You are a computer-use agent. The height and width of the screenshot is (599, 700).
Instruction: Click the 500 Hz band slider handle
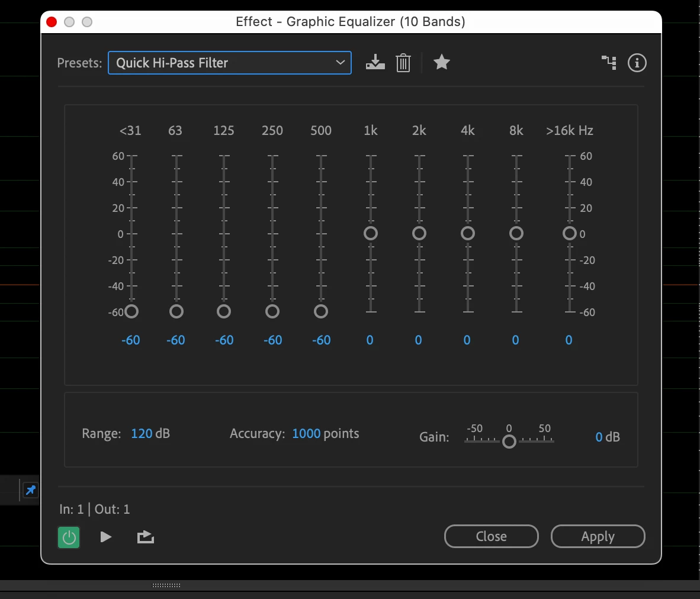(321, 311)
